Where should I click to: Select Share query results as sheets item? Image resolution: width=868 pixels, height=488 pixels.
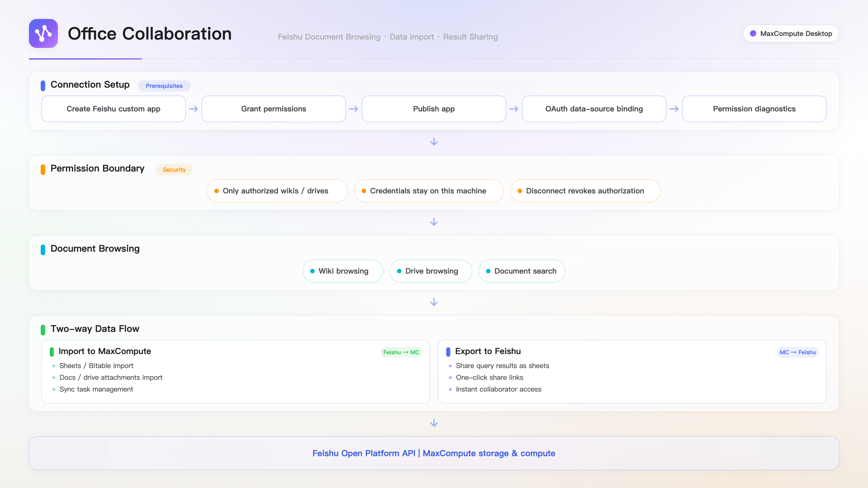pos(502,366)
